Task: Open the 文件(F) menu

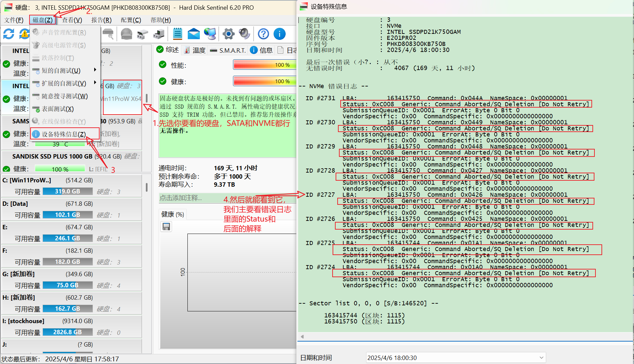Action: coord(14,20)
